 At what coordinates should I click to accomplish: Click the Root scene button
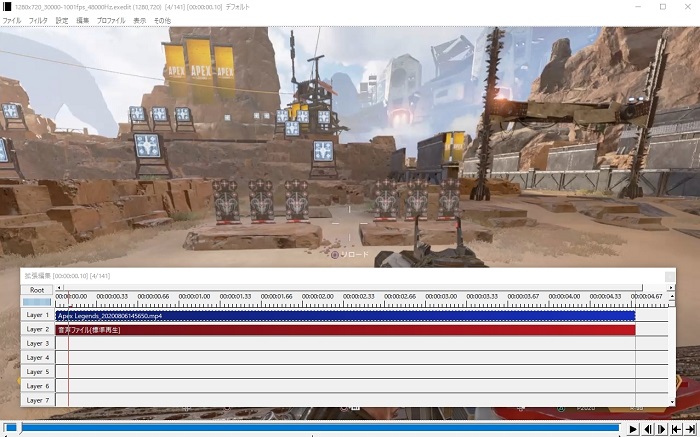point(37,290)
